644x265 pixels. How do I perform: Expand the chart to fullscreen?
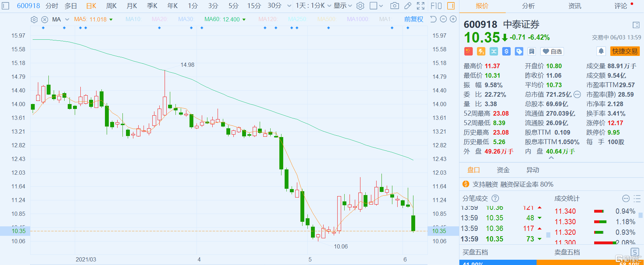(x=420, y=6)
